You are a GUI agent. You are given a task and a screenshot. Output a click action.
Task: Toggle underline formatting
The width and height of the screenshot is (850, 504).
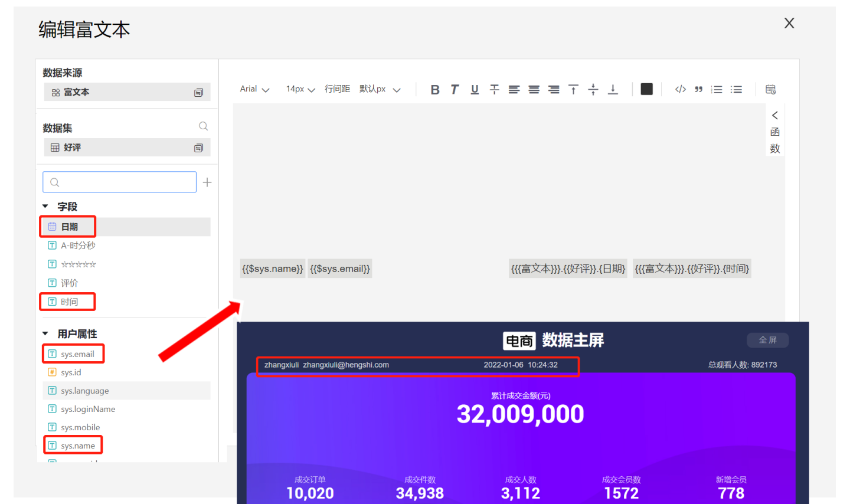[x=475, y=90]
